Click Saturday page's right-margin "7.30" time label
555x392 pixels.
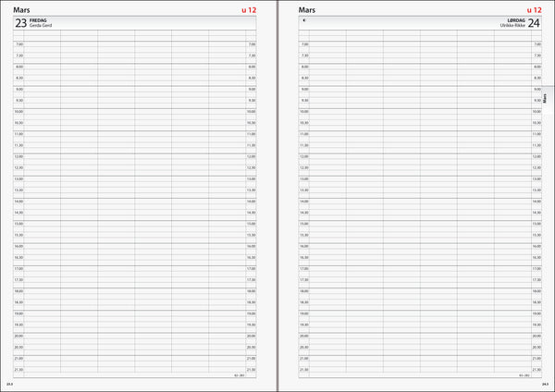click(x=537, y=55)
